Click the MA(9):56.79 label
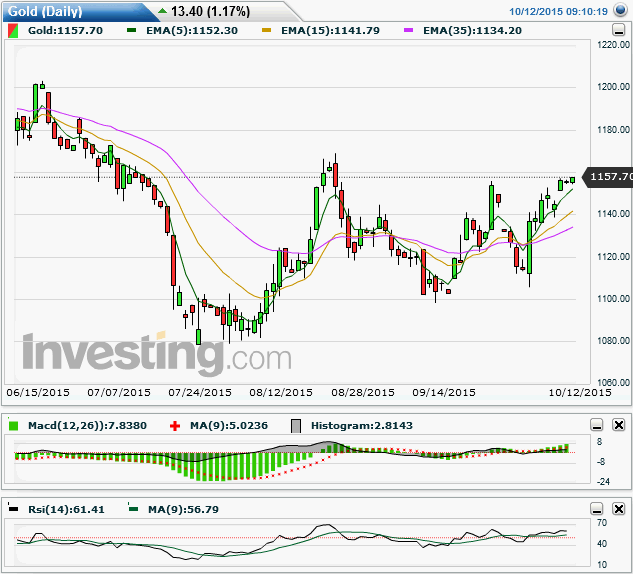Screen dimensions: 633x574 click(183, 509)
